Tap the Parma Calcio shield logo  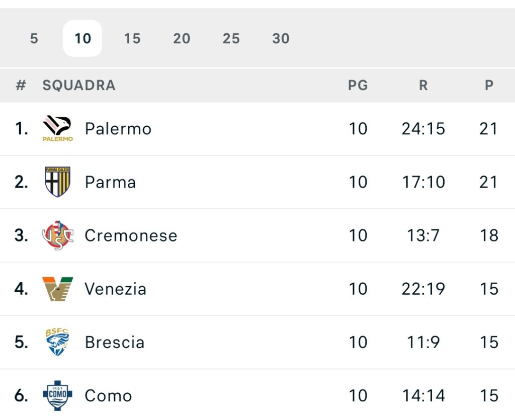(57, 182)
